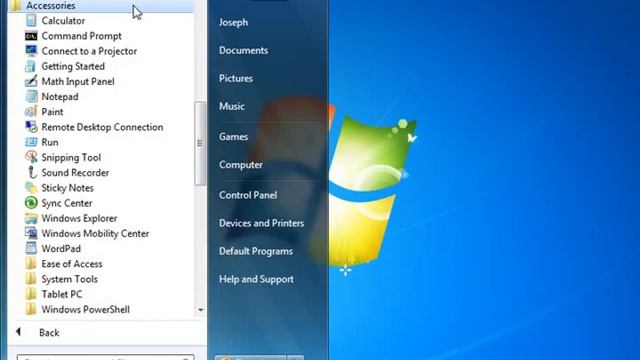Launch the Snipping Tool scissors icon
Viewport: 640px width, 360px height.
(31, 157)
